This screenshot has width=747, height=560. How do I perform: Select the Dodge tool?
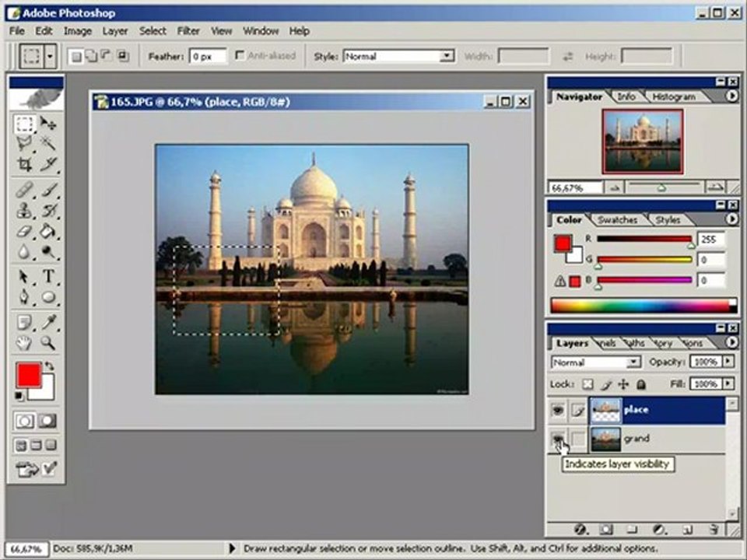48,251
